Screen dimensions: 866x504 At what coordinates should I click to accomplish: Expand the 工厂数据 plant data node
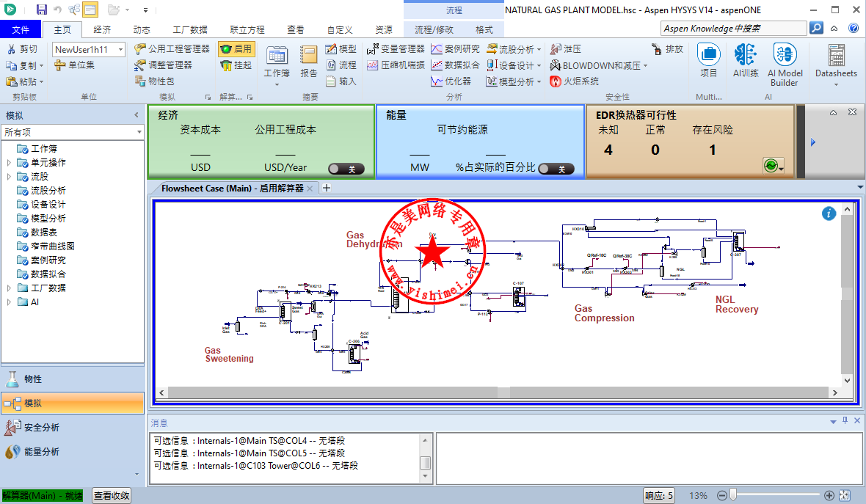click(x=9, y=288)
